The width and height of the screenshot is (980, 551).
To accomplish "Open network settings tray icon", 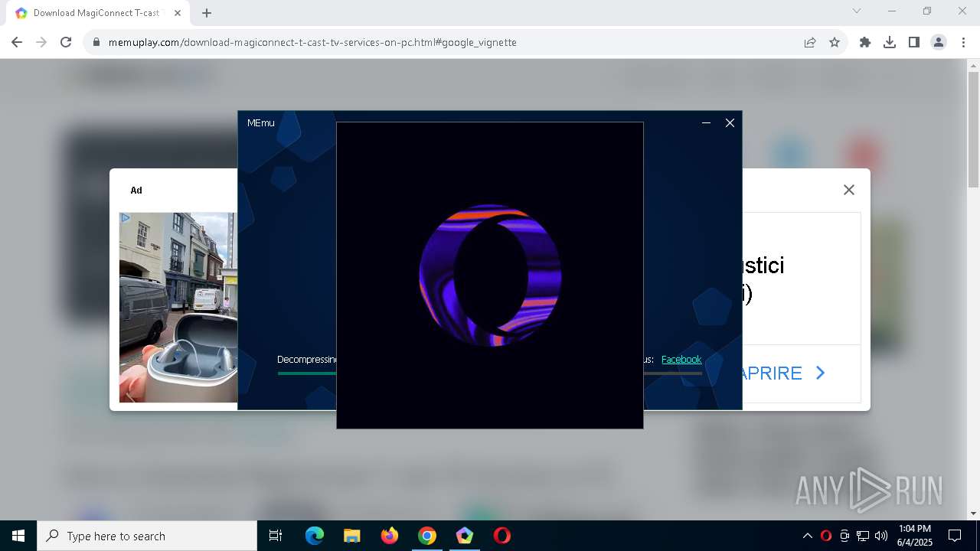I will [x=863, y=536].
